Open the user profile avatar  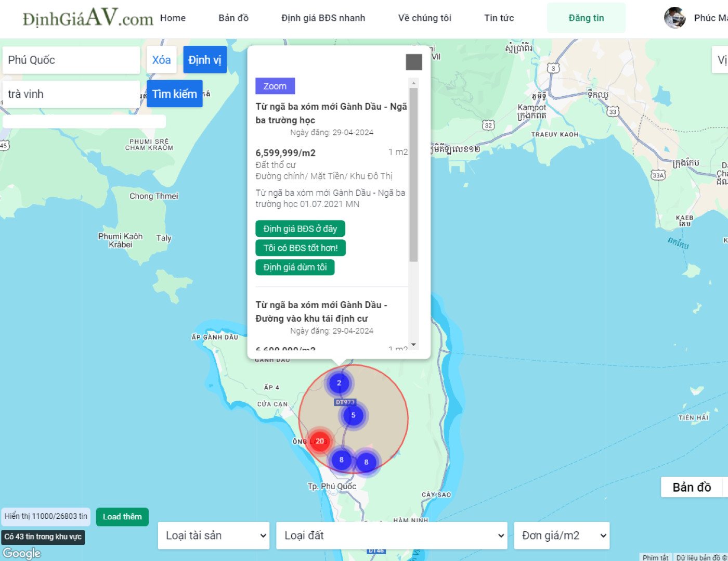[674, 18]
